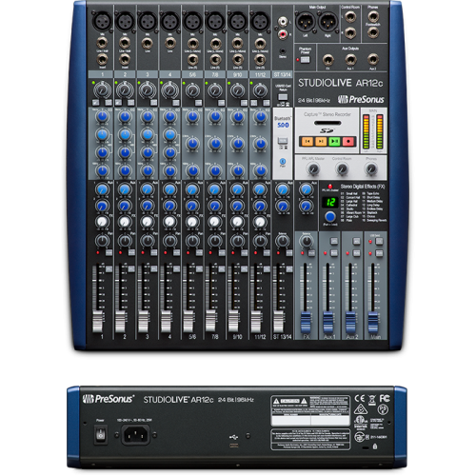Click channel 1 XLR mic input

click(x=102, y=21)
